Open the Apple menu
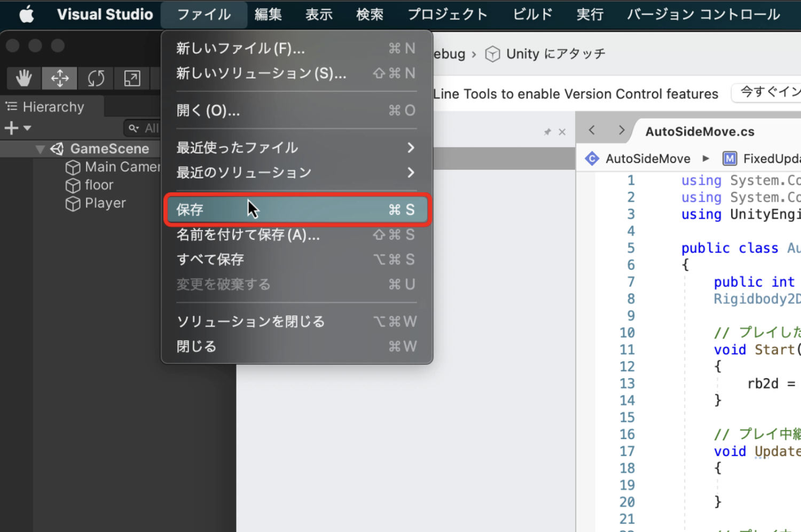 point(27,14)
